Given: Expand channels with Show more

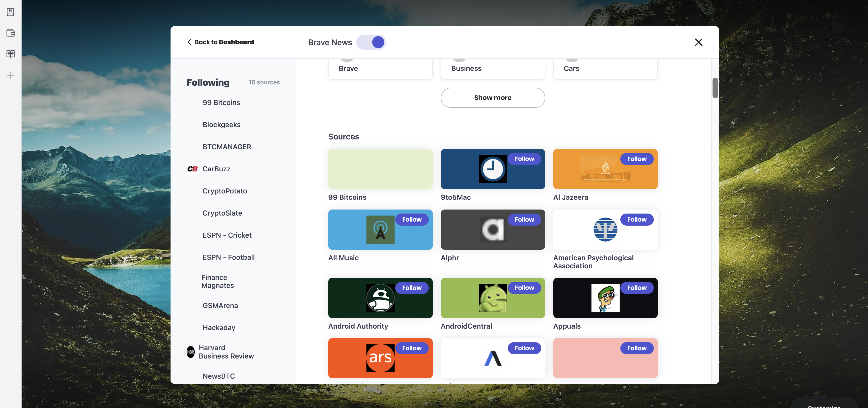Looking at the screenshot, I should (493, 98).
